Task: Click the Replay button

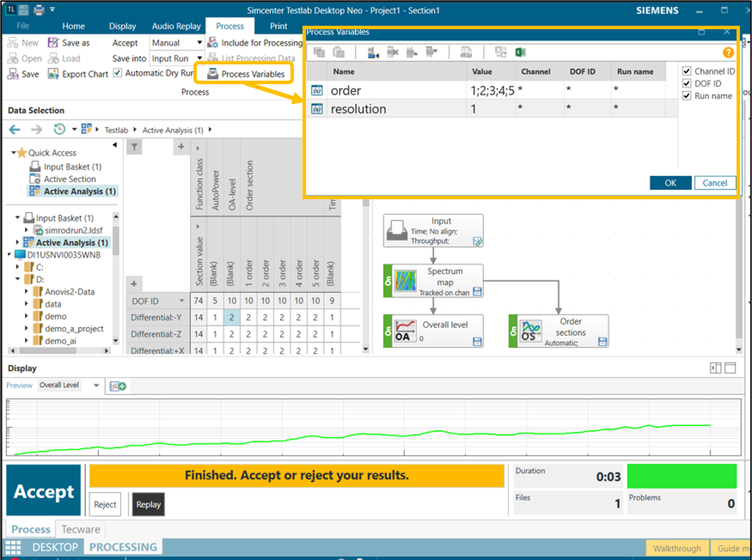Action: [x=148, y=505]
